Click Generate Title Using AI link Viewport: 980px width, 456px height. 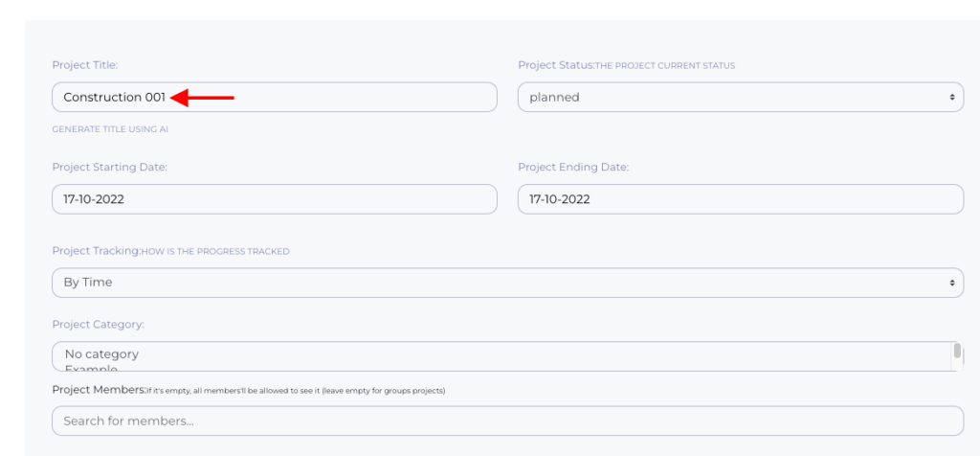point(110,128)
